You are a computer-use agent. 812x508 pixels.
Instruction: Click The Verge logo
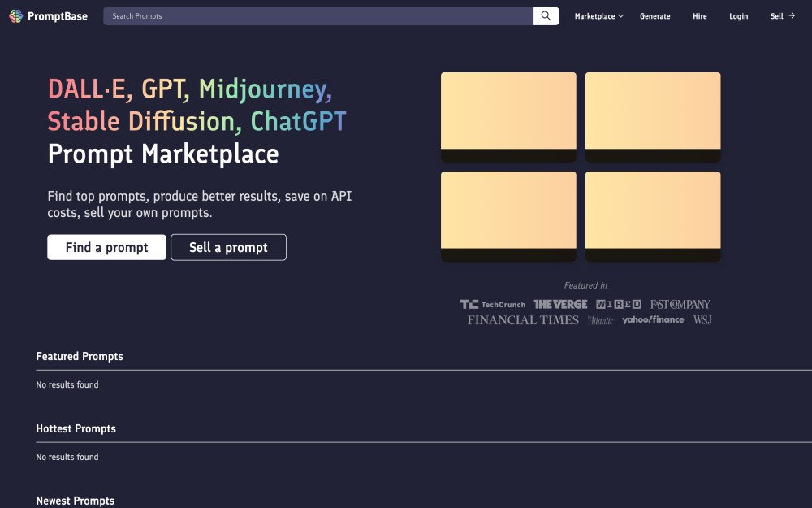[x=560, y=305]
